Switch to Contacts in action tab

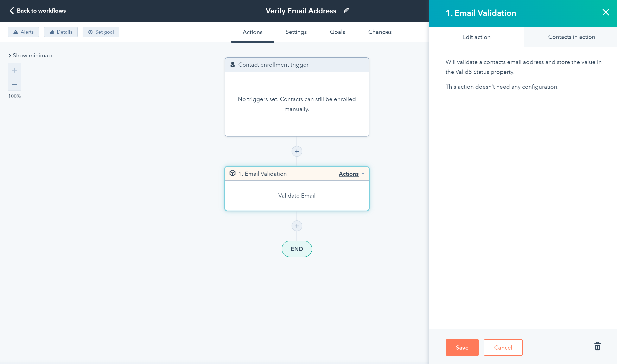pos(571,37)
